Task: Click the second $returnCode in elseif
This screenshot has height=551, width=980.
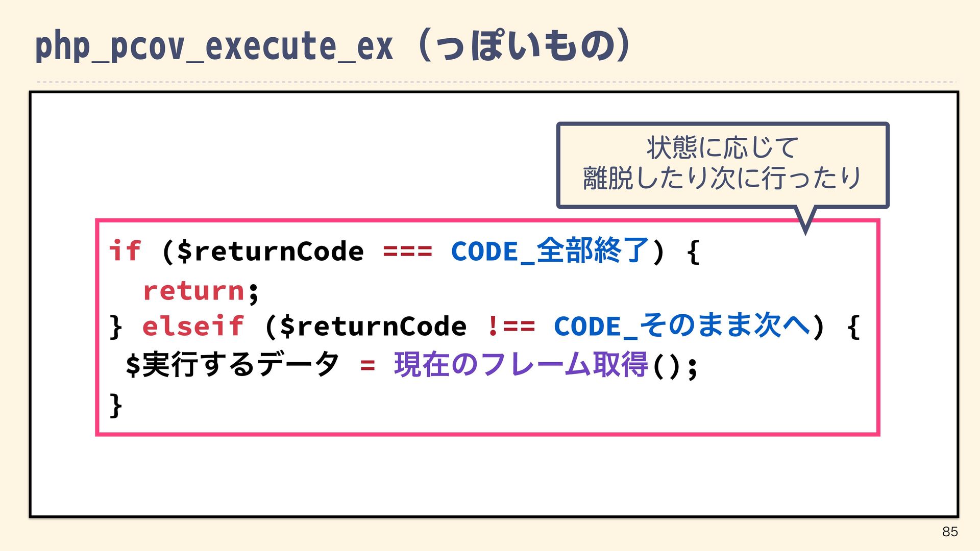Action: [373, 326]
